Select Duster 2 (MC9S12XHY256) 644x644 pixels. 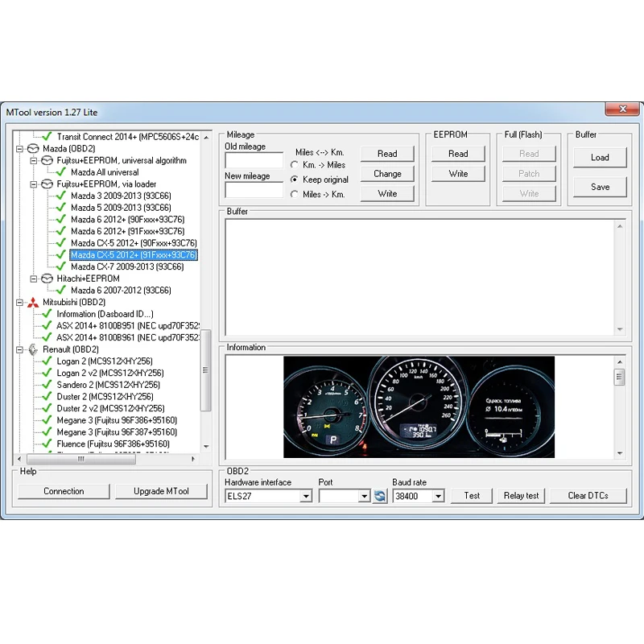coord(105,397)
